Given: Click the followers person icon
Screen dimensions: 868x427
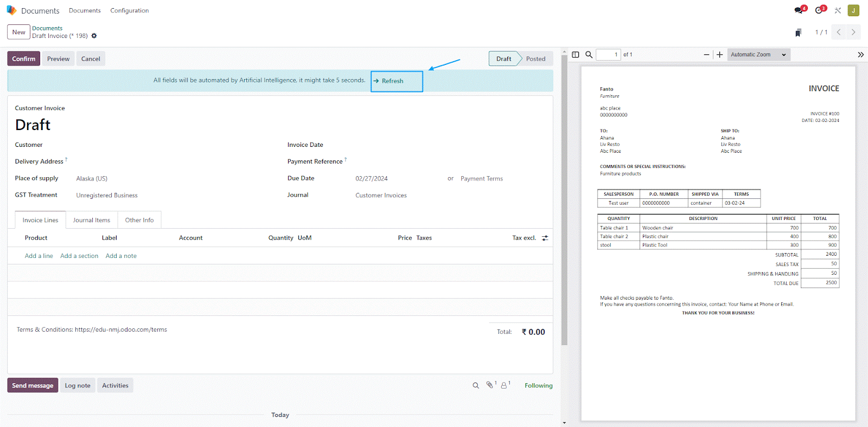Looking at the screenshot, I should (505, 385).
